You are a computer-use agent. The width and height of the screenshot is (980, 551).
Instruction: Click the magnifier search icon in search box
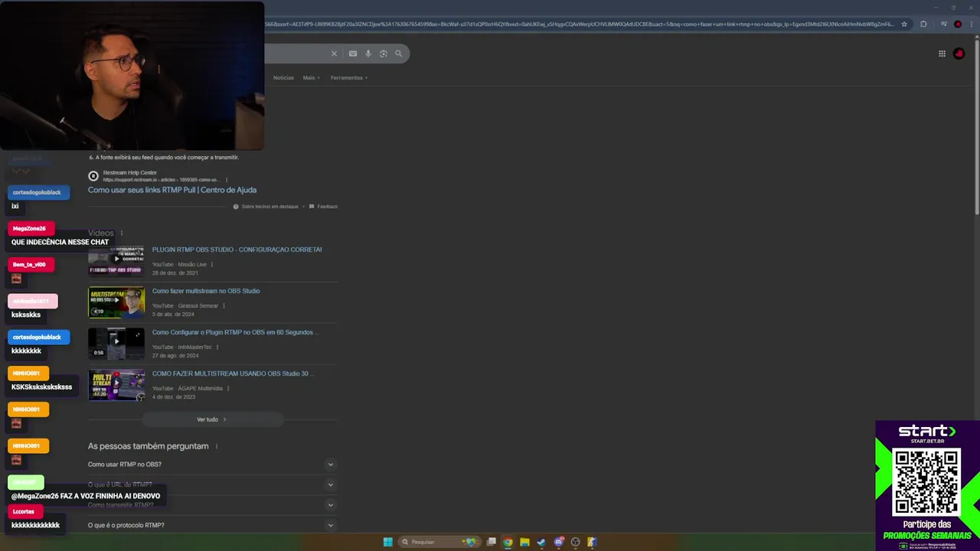399,54
